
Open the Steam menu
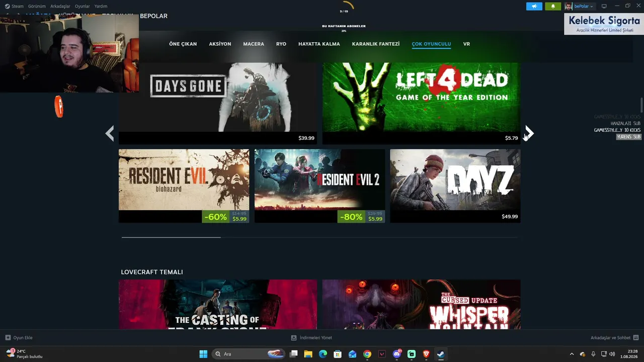pos(14,6)
